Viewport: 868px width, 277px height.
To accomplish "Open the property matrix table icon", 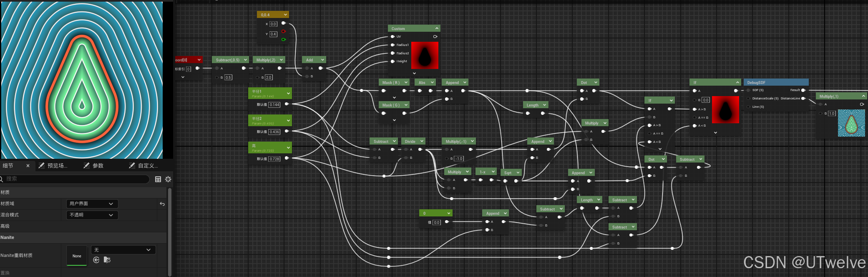I will click(158, 179).
